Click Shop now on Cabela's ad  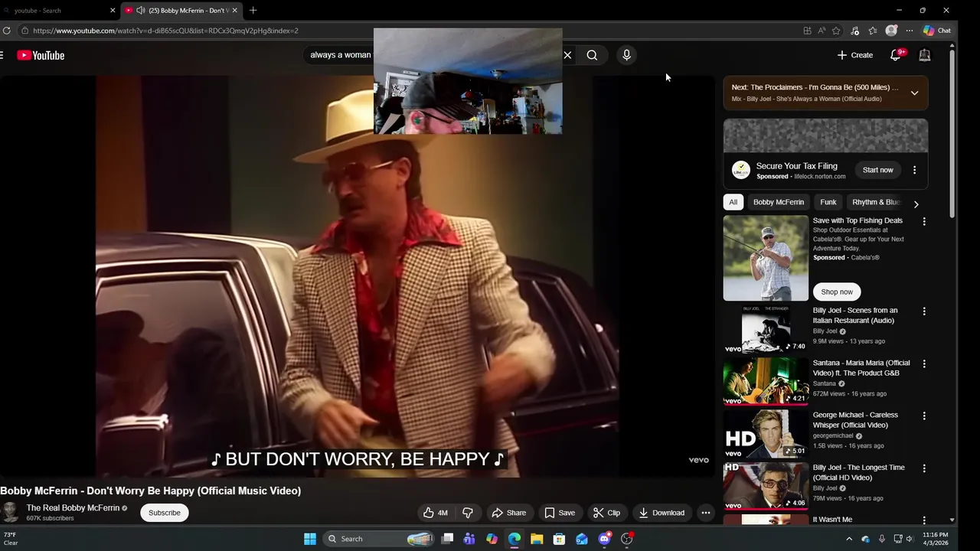[x=837, y=292]
